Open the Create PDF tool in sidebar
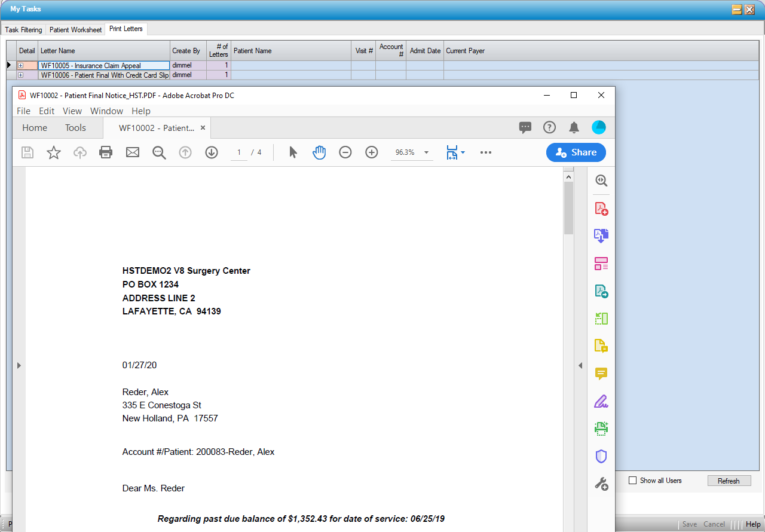 pyautogui.click(x=601, y=209)
